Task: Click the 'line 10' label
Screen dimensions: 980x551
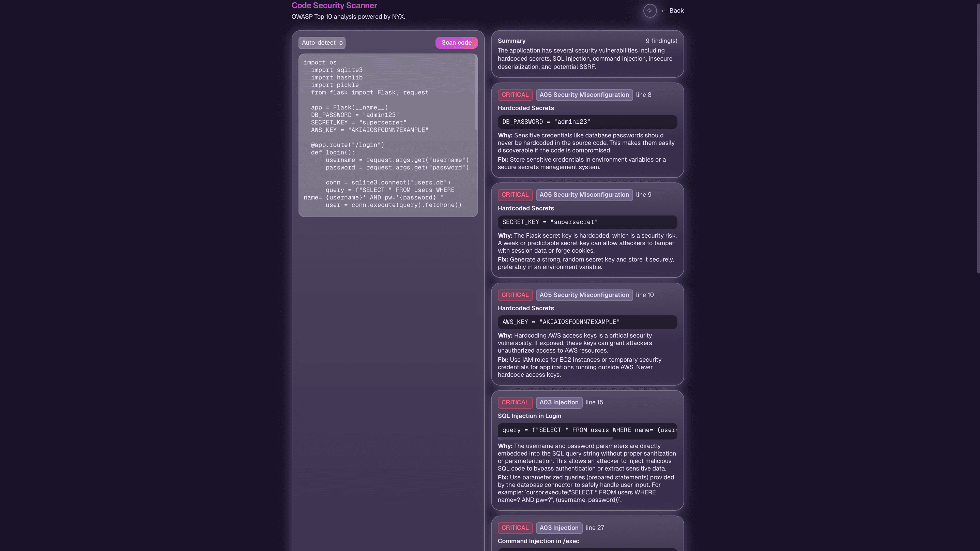Action: 645,295
